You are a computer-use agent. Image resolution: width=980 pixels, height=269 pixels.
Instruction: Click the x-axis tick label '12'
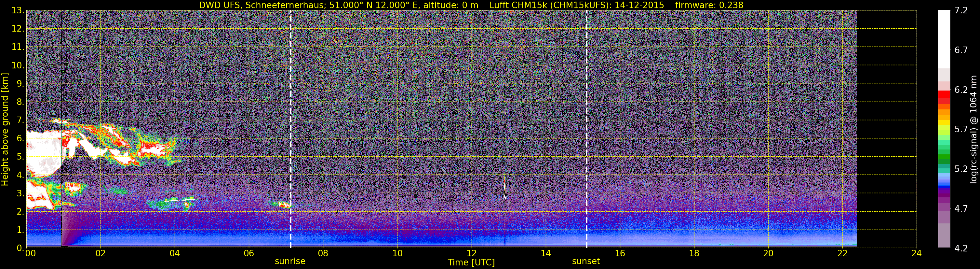coord(471,253)
